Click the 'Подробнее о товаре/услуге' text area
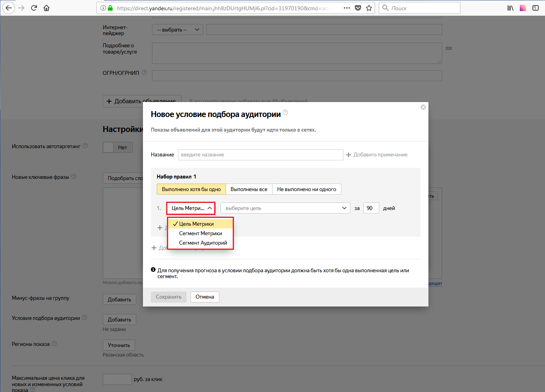Viewport: 545px width, 392px height. pos(297,53)
